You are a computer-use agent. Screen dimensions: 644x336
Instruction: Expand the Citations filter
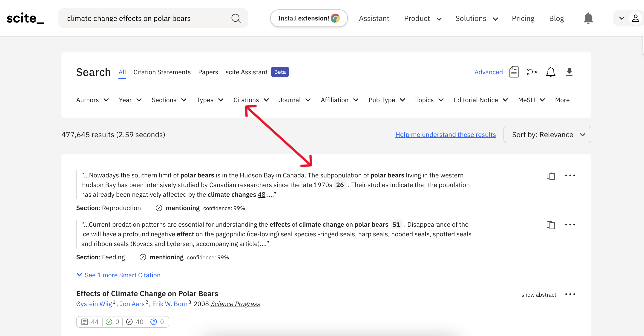tap(251, 100)
